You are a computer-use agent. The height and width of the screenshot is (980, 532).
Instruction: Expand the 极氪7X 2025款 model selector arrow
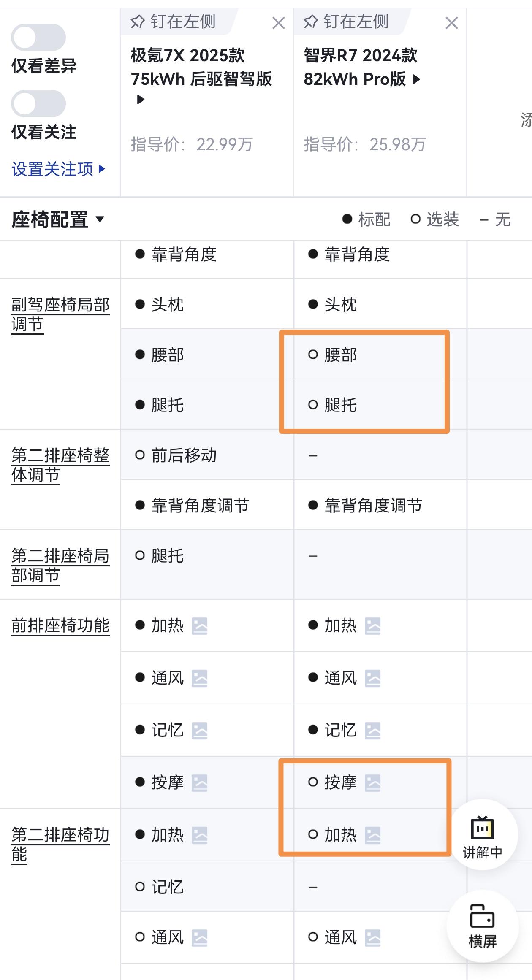pyautogui.click(x=141, y=100)
